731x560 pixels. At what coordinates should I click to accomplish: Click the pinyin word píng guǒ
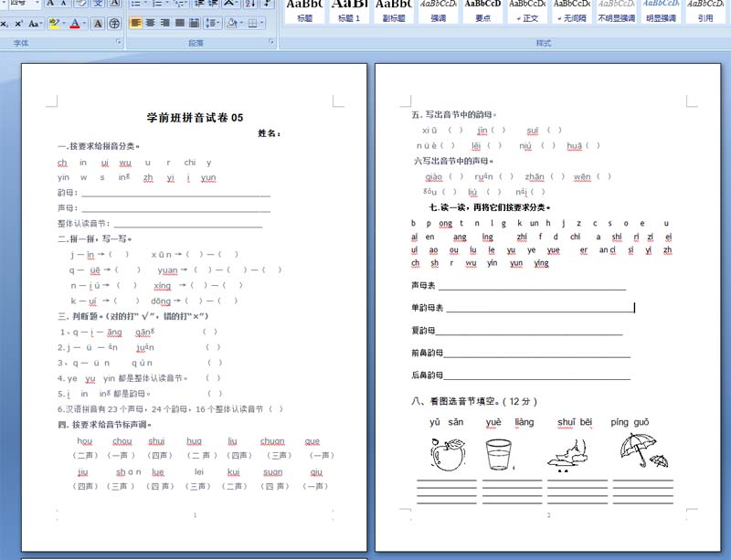point(630,422)
